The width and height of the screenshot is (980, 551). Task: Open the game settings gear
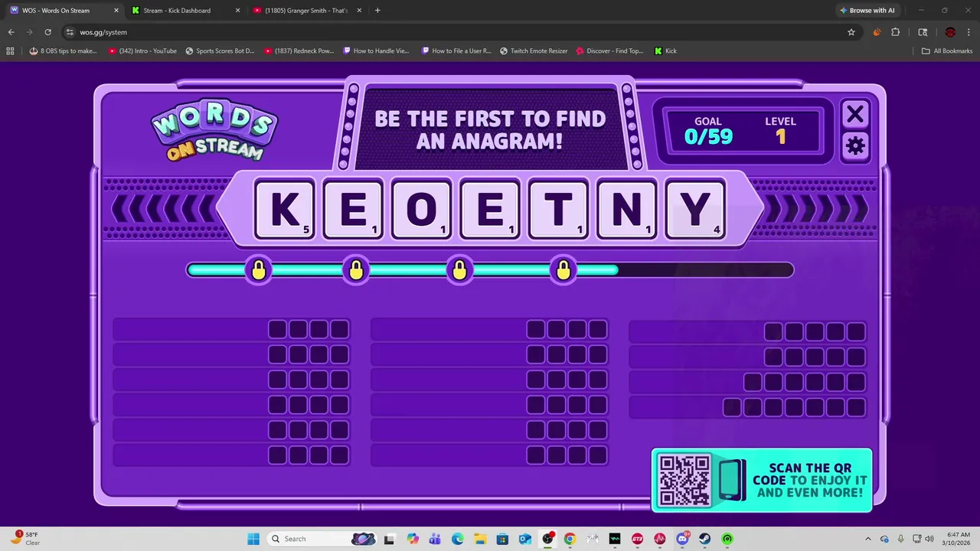pyautogui.click(x=854, y=146)
